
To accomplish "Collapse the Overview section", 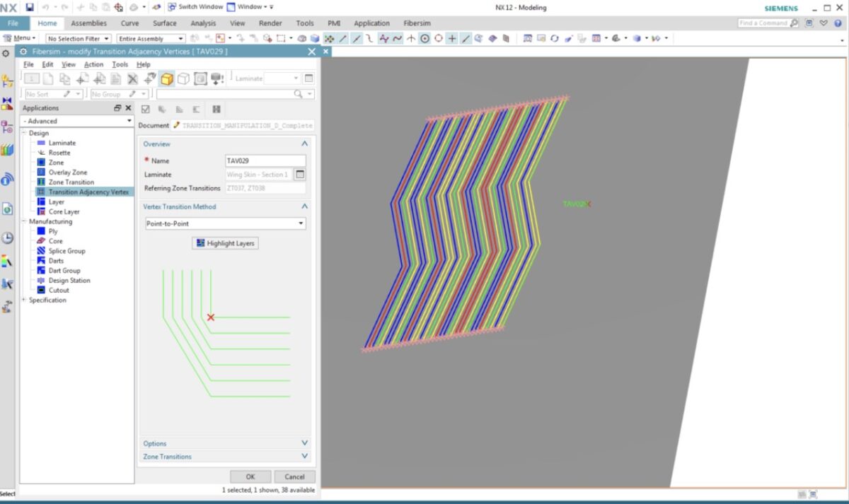I will click(304, 143).
